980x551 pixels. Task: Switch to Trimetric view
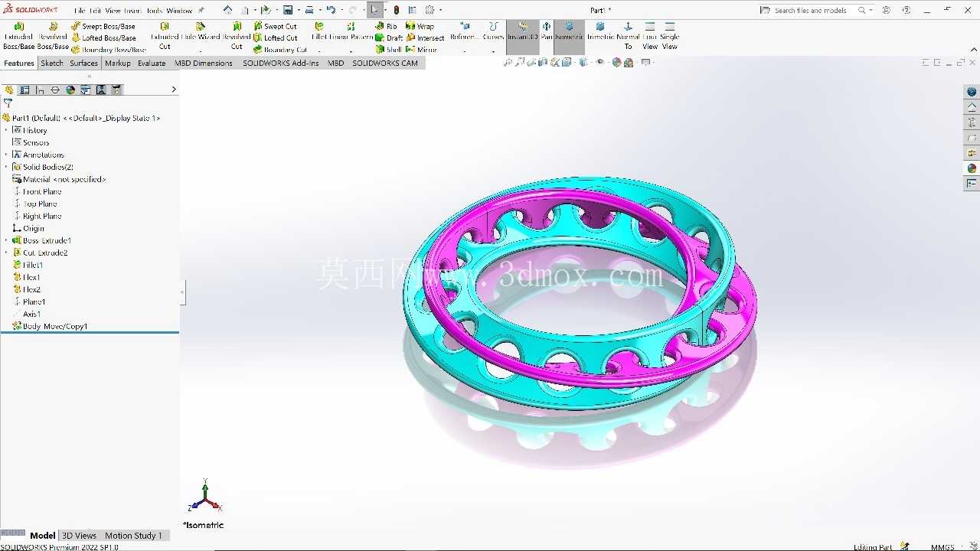click(600, 31)
